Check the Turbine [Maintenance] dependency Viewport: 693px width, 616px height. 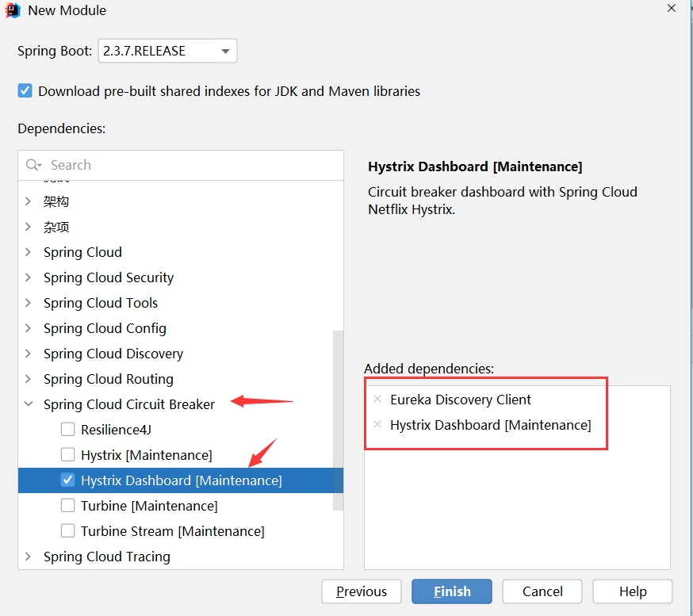pos(67,505)
